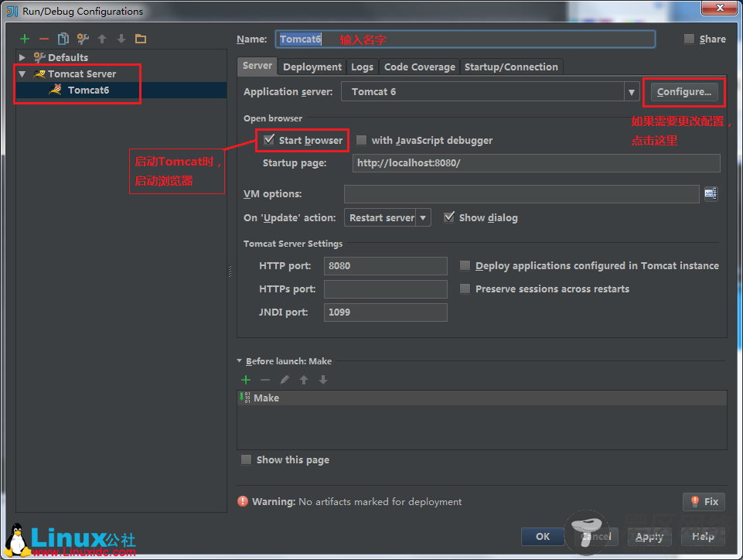Open the Logs tab
This screenshot has height=560, width=743.
[363, 67]
